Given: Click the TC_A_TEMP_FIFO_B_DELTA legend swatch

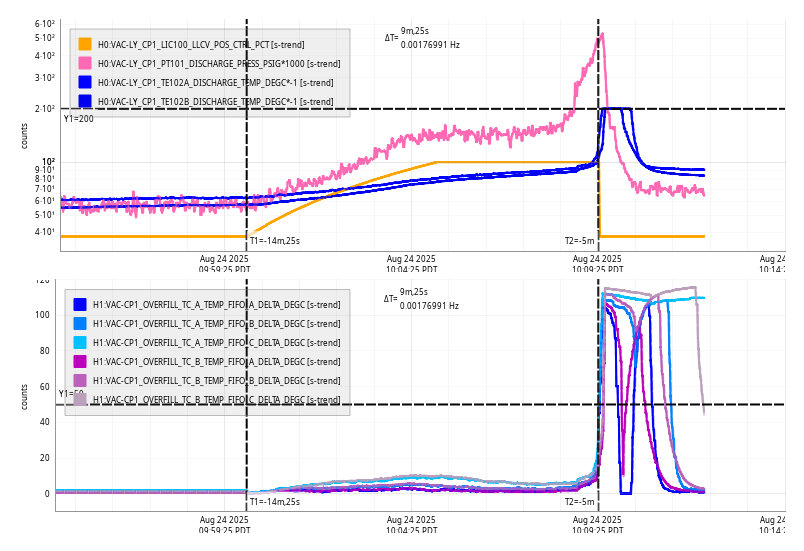Looking at the screenshot, I should point(80,323).
